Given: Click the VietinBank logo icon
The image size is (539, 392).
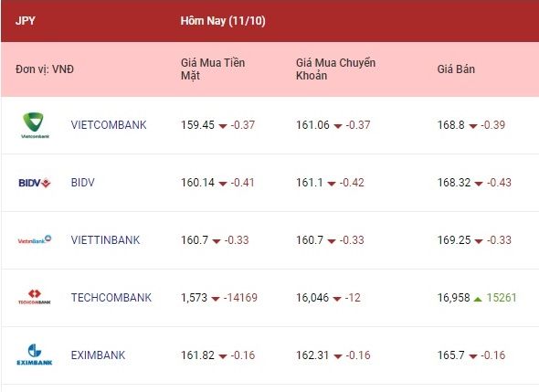Looking at the screenshot, I should [x=35, y=239].
